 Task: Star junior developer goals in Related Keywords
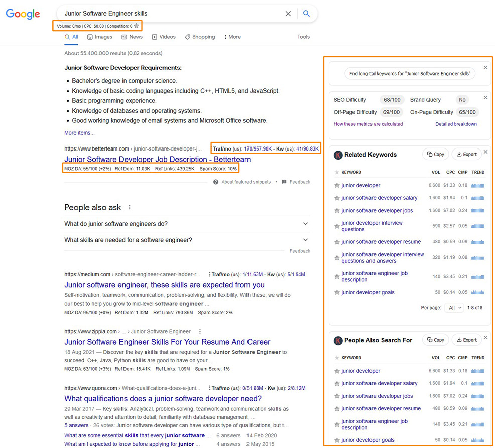tap(337, 292)
